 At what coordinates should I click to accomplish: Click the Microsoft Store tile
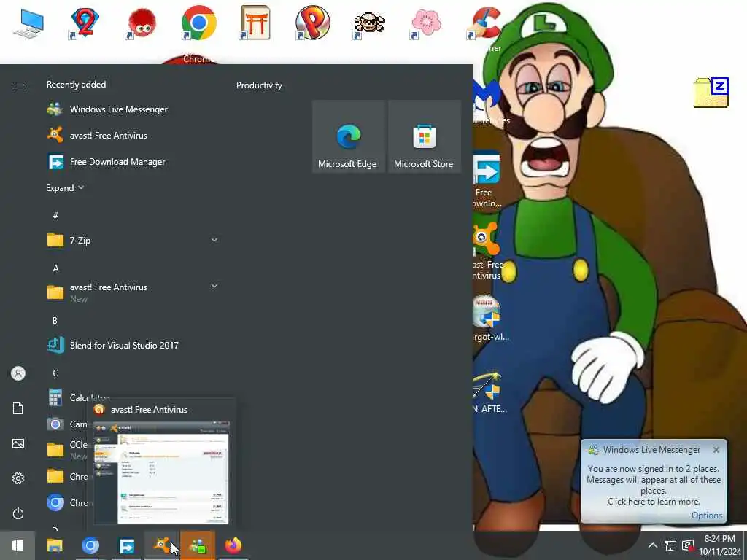coord(424,136)
